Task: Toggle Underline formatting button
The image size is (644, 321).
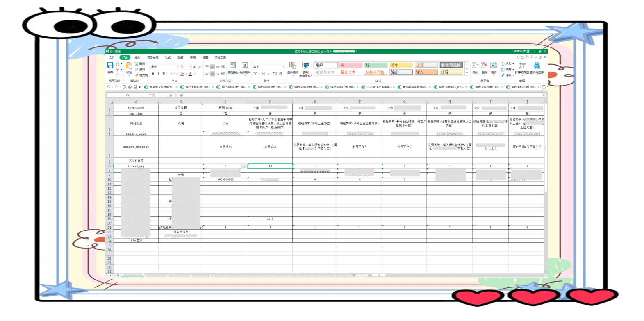Action: pos(164,74)
